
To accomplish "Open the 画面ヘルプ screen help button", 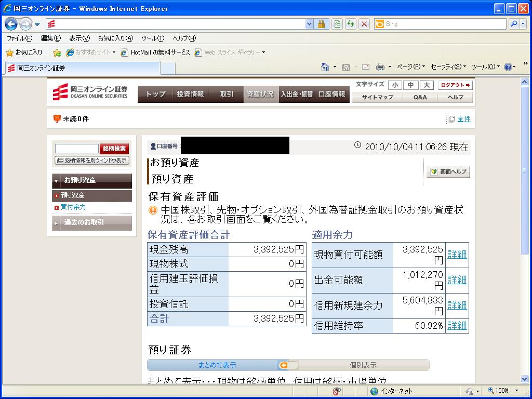I will pos(448,171).
